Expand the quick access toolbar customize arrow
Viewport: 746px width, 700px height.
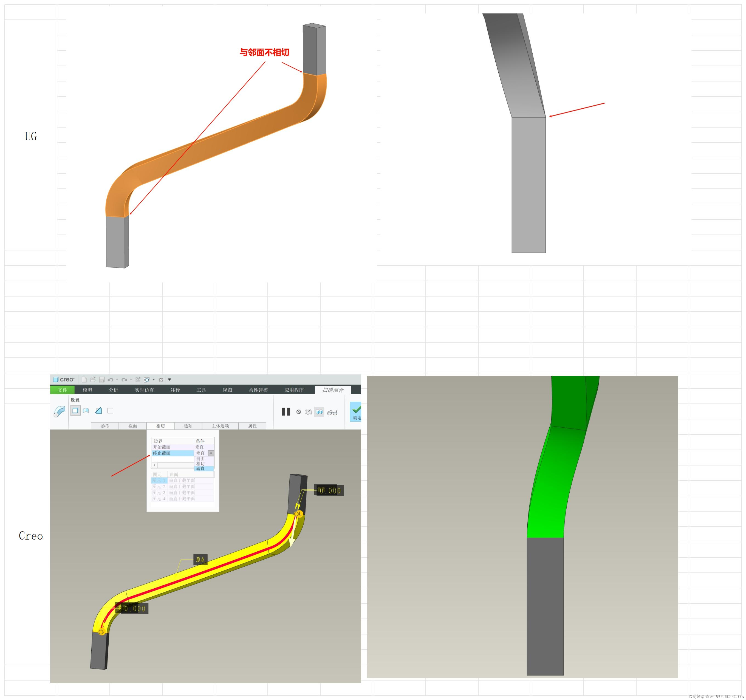169,379
